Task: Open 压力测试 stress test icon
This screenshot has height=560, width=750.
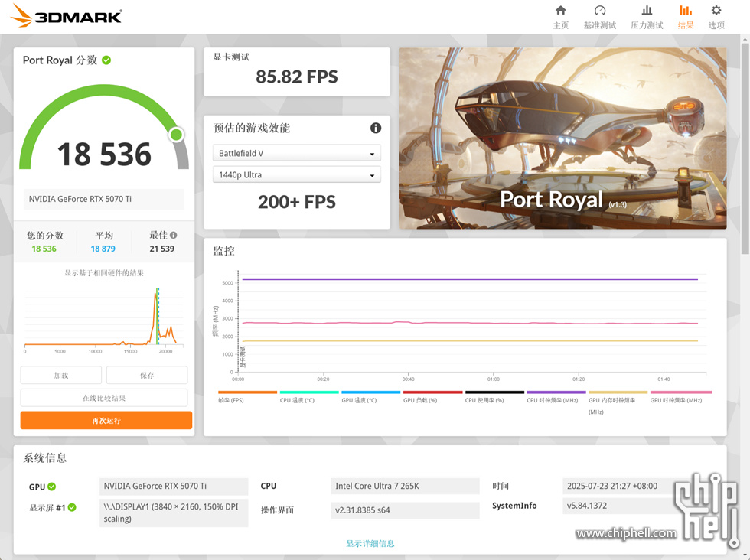Action: 647,11
